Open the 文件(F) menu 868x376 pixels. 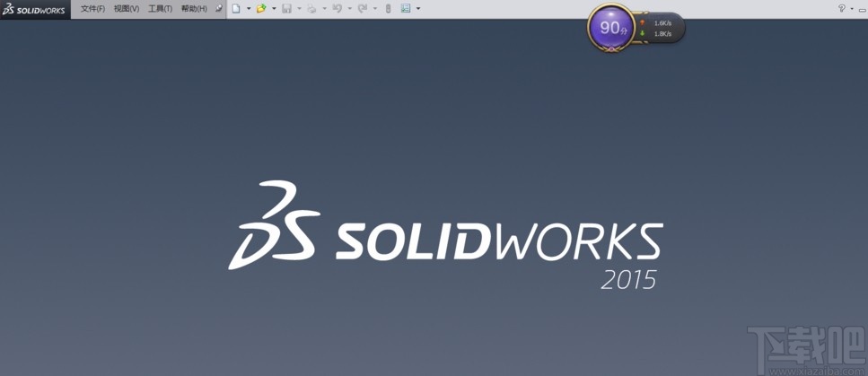pyautogui.click(x=93, y=9)
